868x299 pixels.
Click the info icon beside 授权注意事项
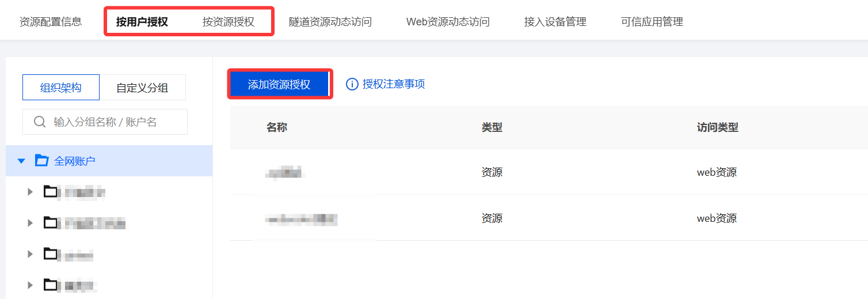(x=352, y=84)
